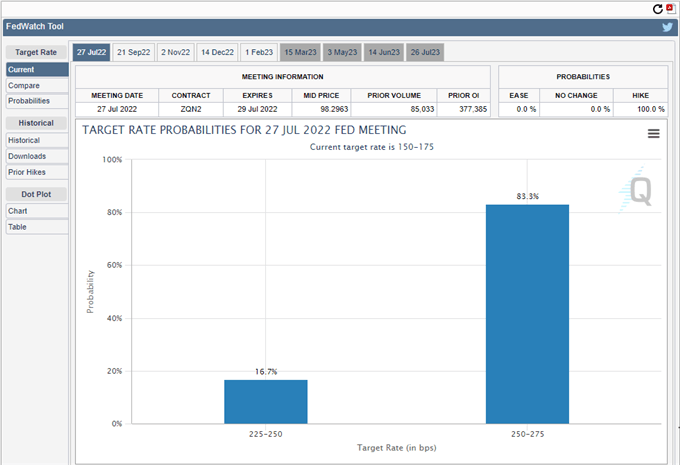Open Prior Hikes in the sidebar
Viewport: 680px width, 465px height.
coord(37,172)
